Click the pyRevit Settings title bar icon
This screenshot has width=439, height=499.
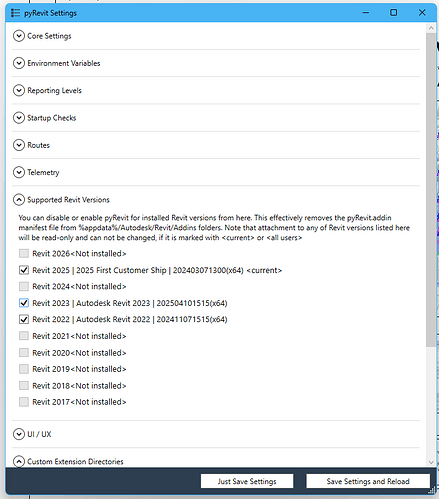(x=15, y=13)
